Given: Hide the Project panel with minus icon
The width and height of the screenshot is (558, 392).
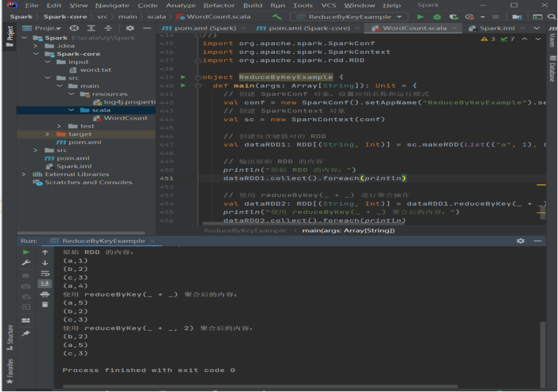Looking at the screenshot, I should pyautogui.click(x=147, y=28).
